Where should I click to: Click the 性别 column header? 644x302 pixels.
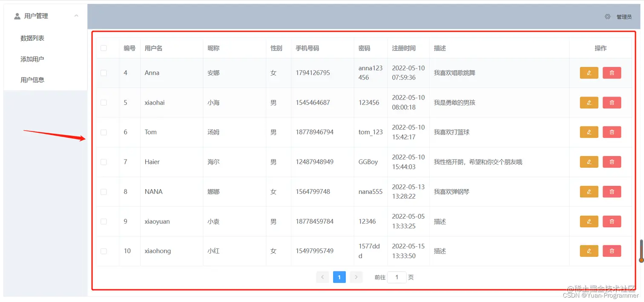point(276,48)
